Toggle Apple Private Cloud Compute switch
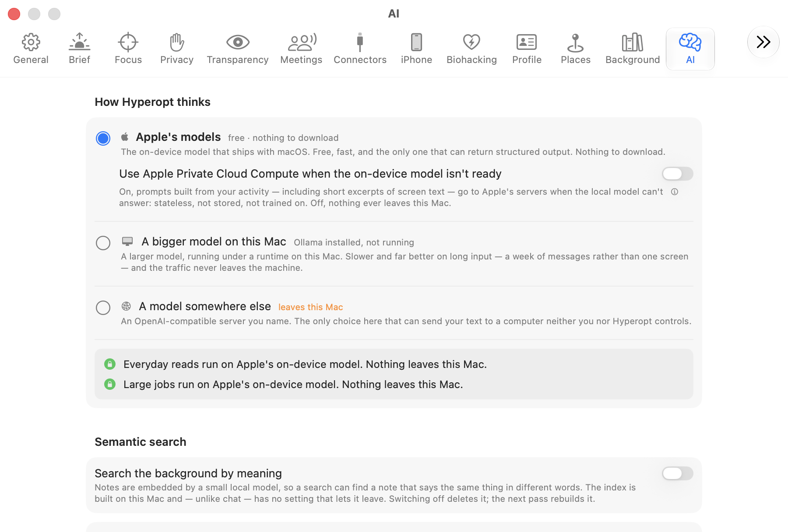The image size is (788, 532). [677, 174]
